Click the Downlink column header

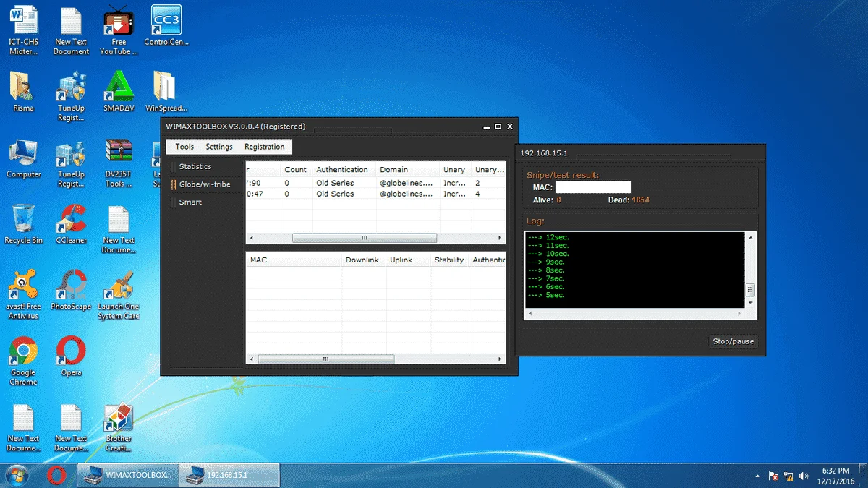click(364, 260)
